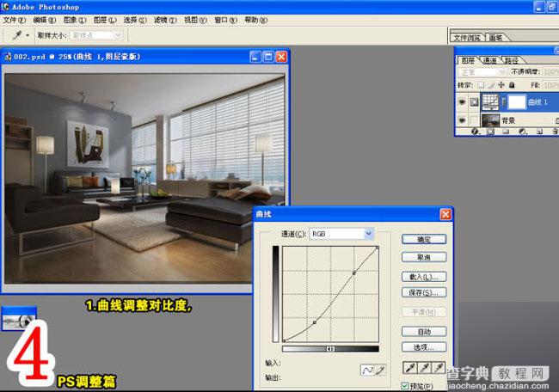This screenshot has width=559, height=392.
Task: Click the create new layer icon
Action: (x=539, y=132)
